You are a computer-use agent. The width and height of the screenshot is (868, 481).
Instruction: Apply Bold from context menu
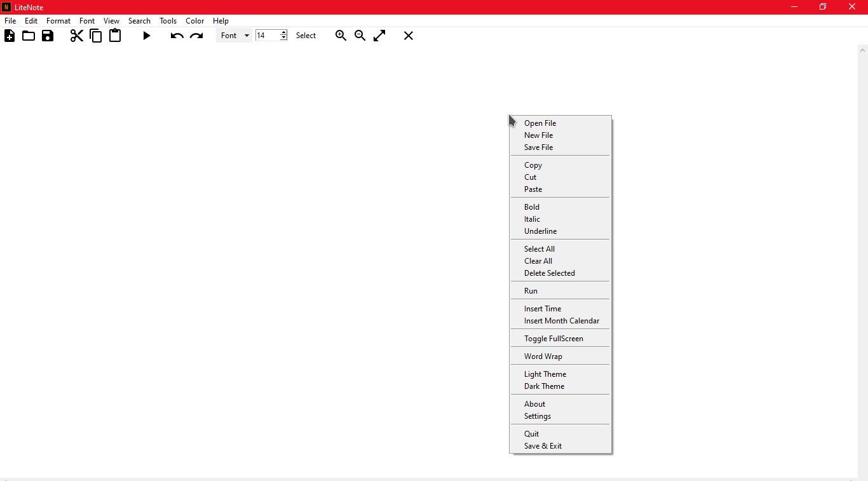tap(560, 207)
